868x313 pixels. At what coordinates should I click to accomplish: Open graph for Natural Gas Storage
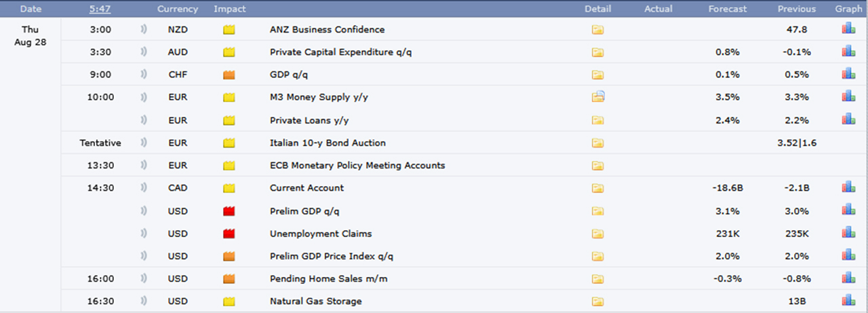click(x=848, y=300)
